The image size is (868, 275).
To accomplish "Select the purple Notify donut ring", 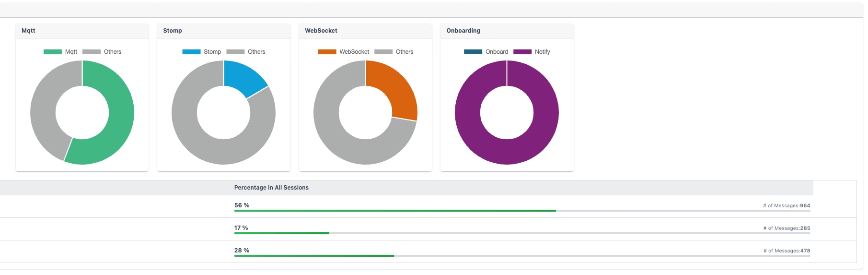I will pos(507,152).
